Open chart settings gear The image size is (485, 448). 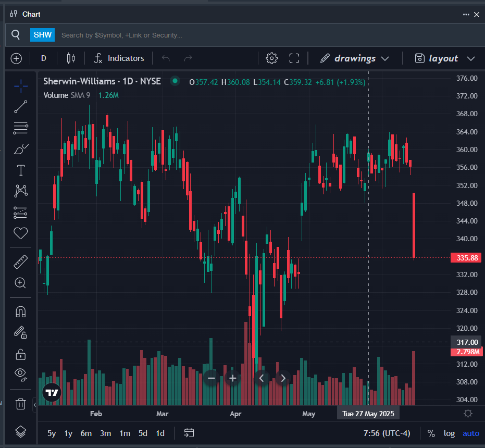(271, 58)
